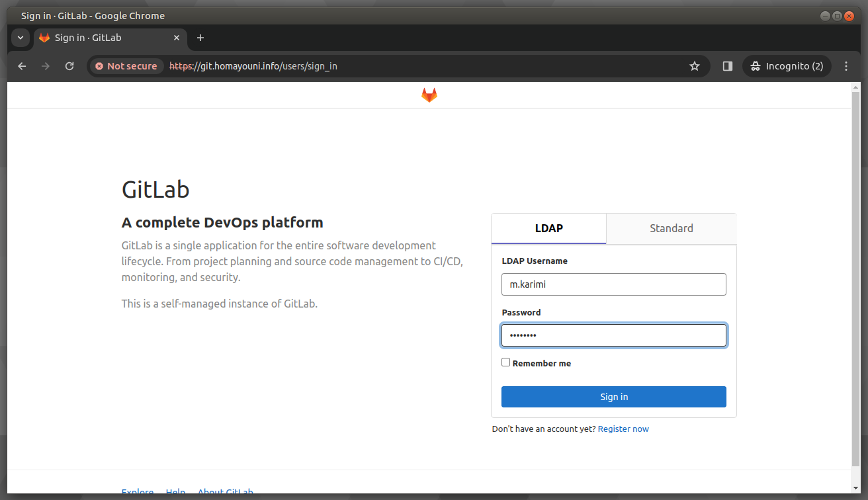Switch to the LDAP sign-in tab
Screen dimensions: 868x500
coord(549,228)
